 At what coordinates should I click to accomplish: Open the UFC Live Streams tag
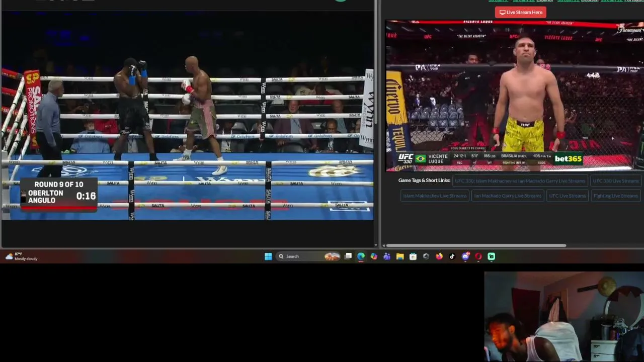568,196
